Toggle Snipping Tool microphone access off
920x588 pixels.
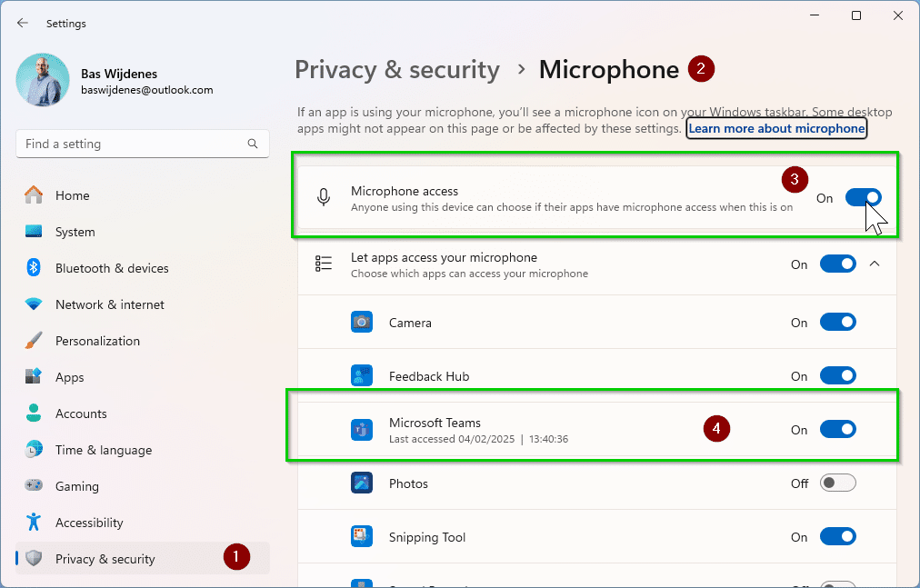click(x=837, y=537)
